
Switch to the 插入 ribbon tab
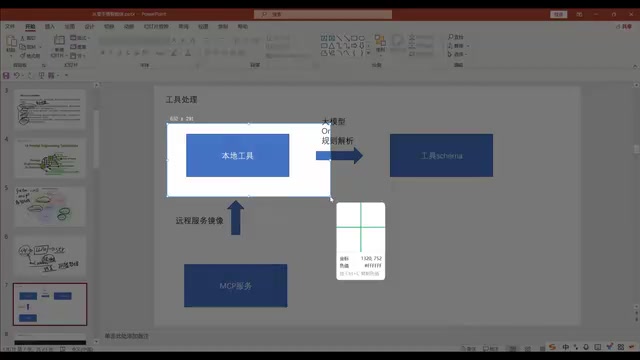50,27
